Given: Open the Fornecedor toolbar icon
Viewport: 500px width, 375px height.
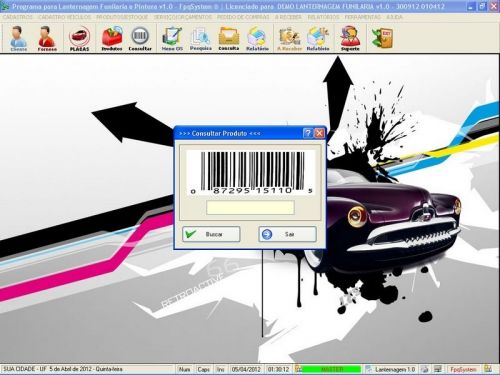Looking at the screenshot, I should tap(47, 39).
